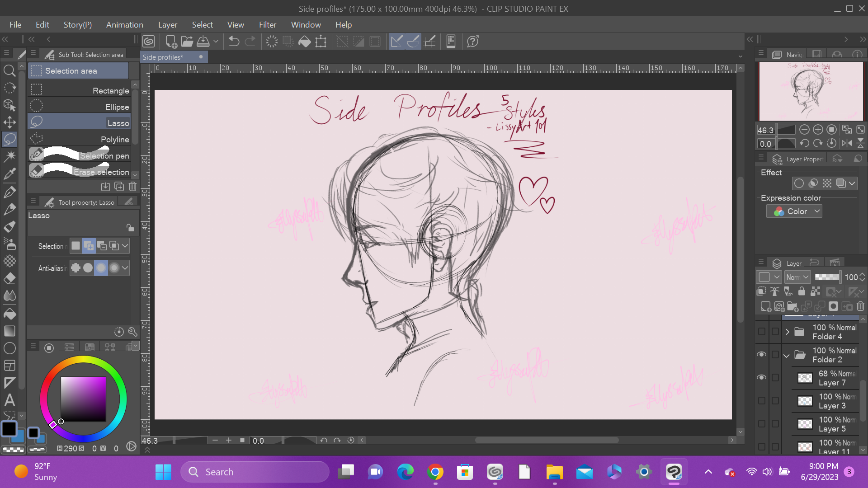Select the Zoom magnifier tool
The width and height of the screenshot is (868, 488).
(9, 70)
